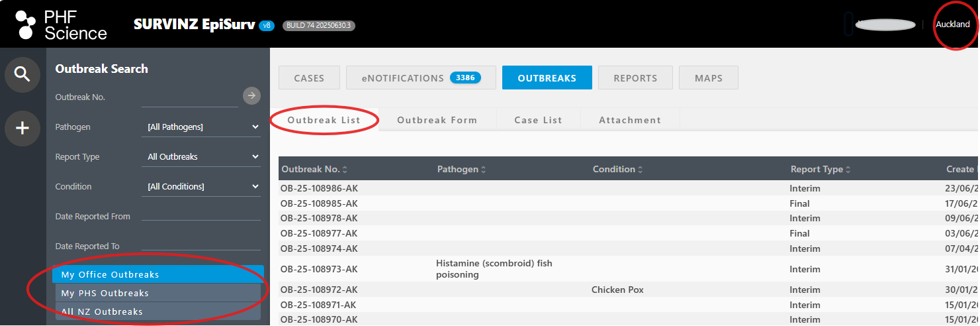The height and width of the screenshot is (326, 980).
Task: Switch to the Outbreak Form sub-tab
Action: 437,120
